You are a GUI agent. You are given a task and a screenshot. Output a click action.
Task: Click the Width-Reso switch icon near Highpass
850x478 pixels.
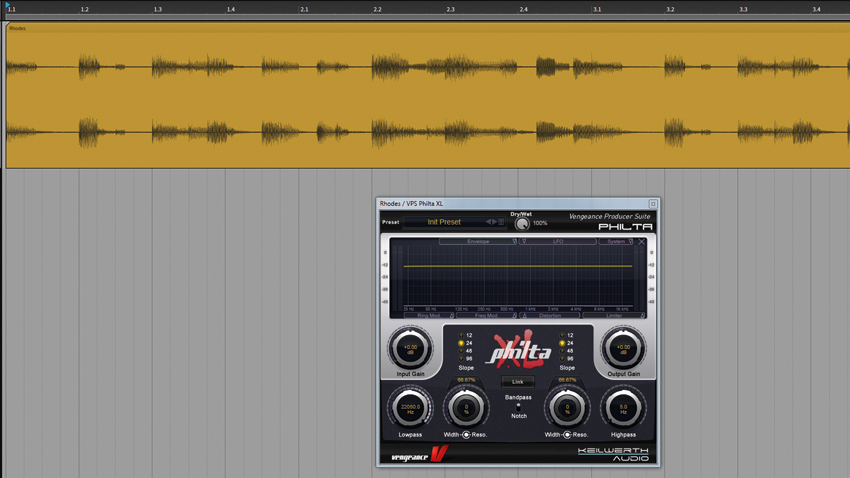(567, 435)
